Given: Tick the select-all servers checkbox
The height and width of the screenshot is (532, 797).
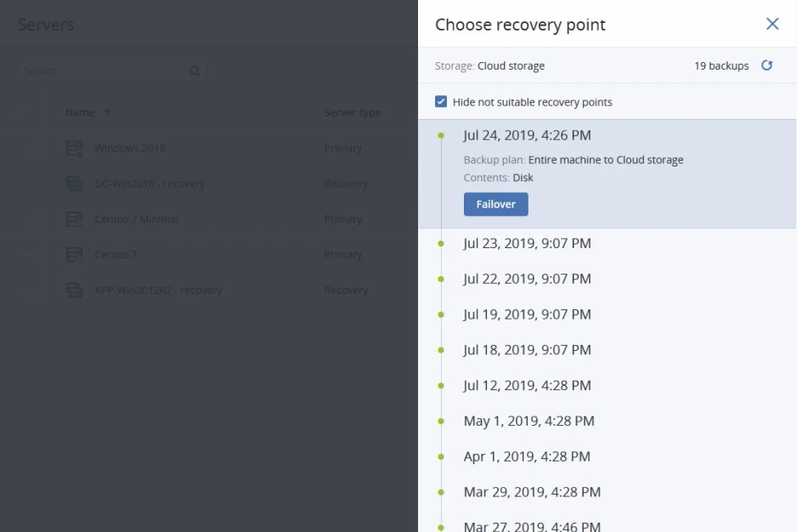Looking at the screenshot, I should click(24, 112).
